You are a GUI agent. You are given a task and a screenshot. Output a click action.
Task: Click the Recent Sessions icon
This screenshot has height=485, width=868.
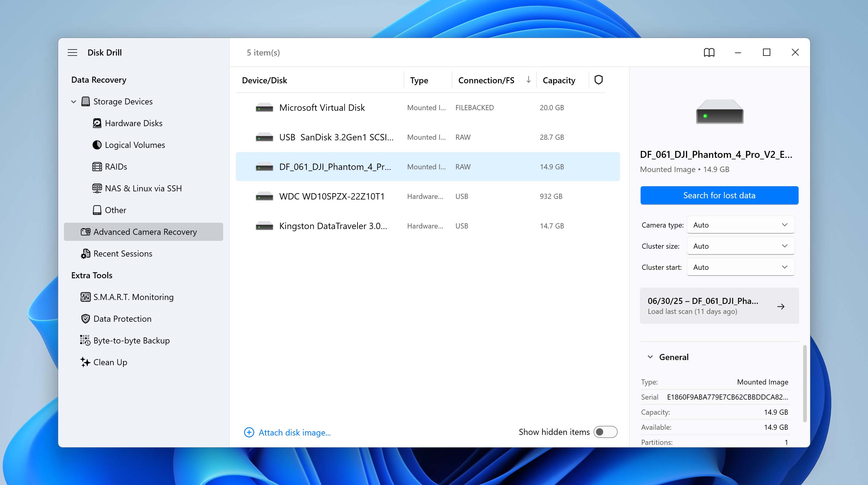click(x=86, y=254)
